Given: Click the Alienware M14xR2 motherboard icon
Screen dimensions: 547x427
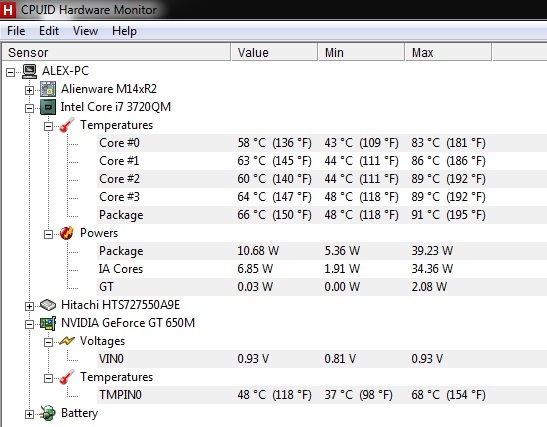Looking at the screenshot, I should pyautogui.click(x=48, y=89).
